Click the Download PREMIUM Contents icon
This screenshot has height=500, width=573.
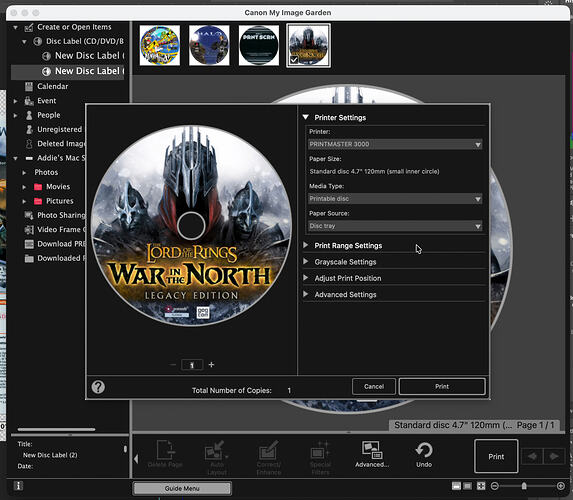29,244
